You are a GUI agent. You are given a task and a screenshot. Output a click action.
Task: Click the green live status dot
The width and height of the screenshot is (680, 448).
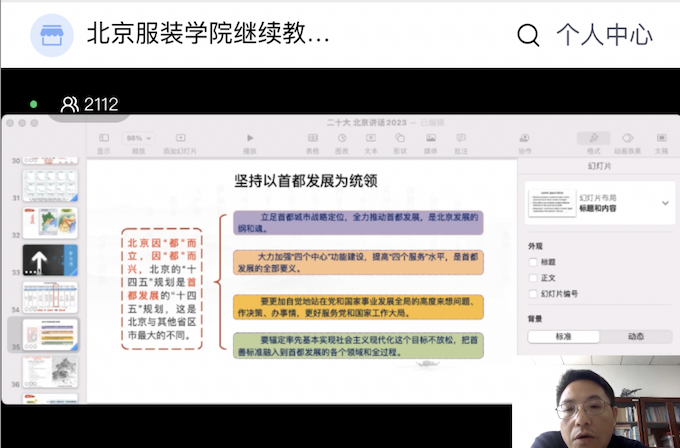coord(33,104)
